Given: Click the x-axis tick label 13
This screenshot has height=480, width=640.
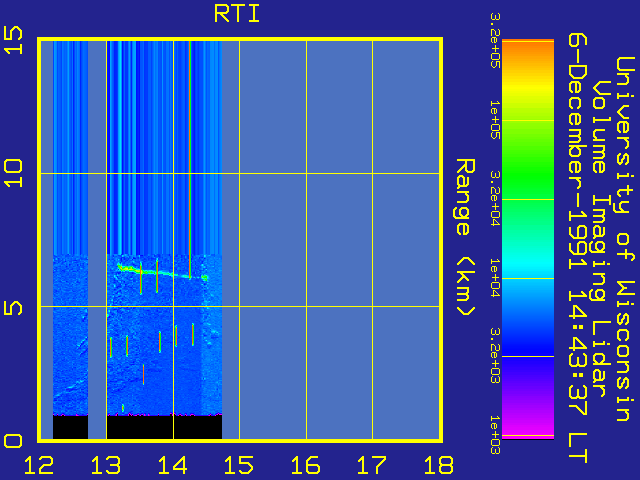Looking at the screenshot, I should 106,465.
